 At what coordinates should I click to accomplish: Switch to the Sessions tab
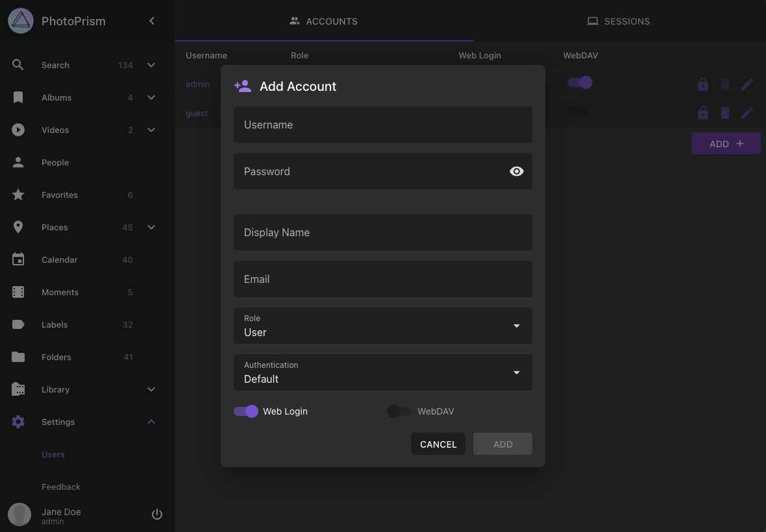[x=618, y=21]
